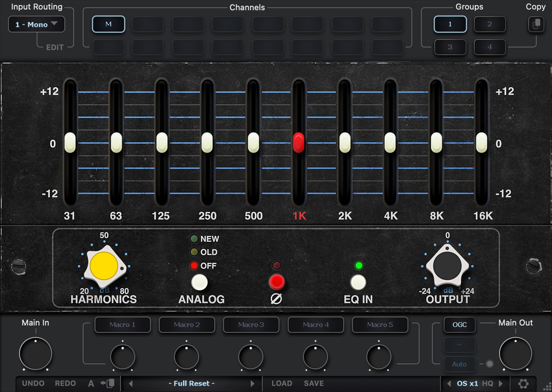Screen dimensions: 552x392
Task: Click the A/B state letter A
Action: coord(91,383)
